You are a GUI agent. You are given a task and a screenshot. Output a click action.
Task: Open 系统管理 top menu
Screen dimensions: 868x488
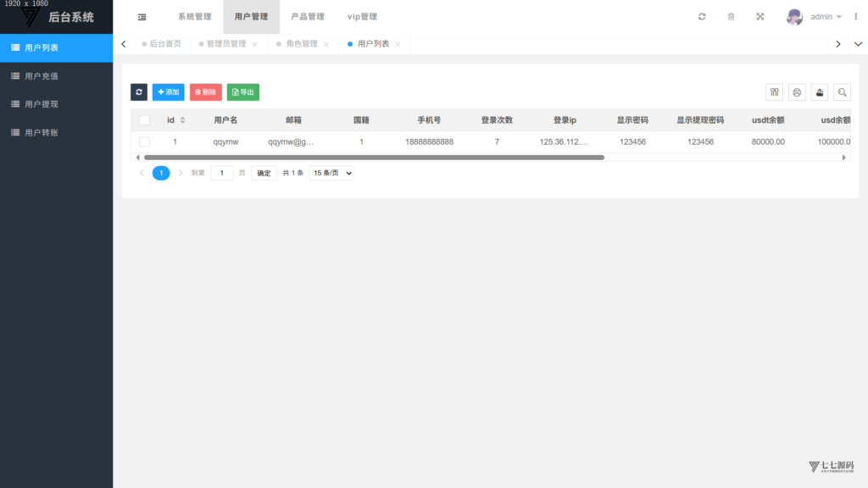(195, 17)
